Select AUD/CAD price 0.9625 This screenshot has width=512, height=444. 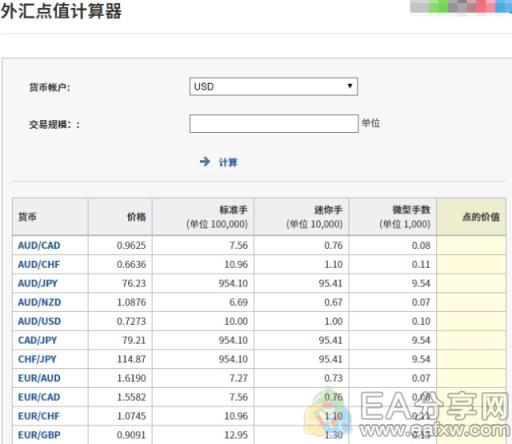click(131, 245)
